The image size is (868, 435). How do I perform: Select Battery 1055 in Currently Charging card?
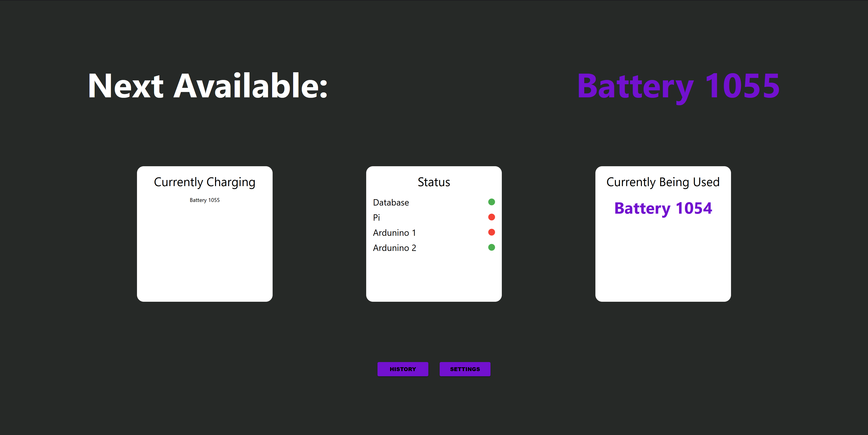tap(205, 200)
